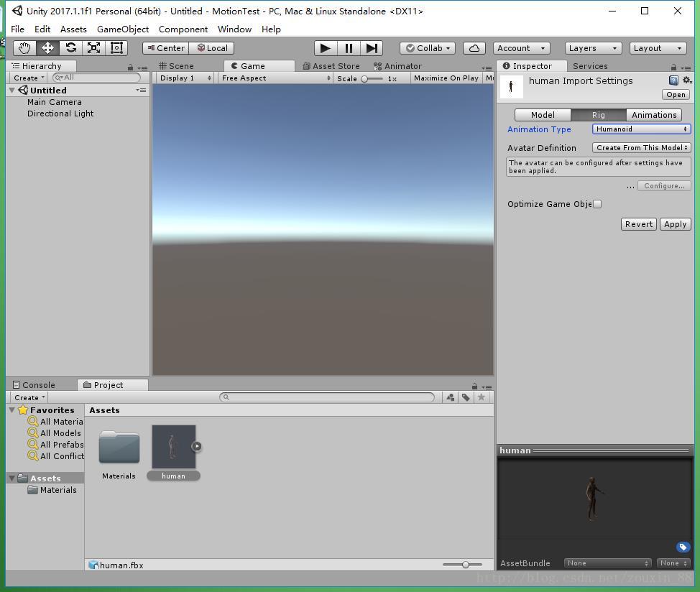700x592 pixels.
Task: Enable Optimize Game Object checkbox
Action: pos(597,204)
